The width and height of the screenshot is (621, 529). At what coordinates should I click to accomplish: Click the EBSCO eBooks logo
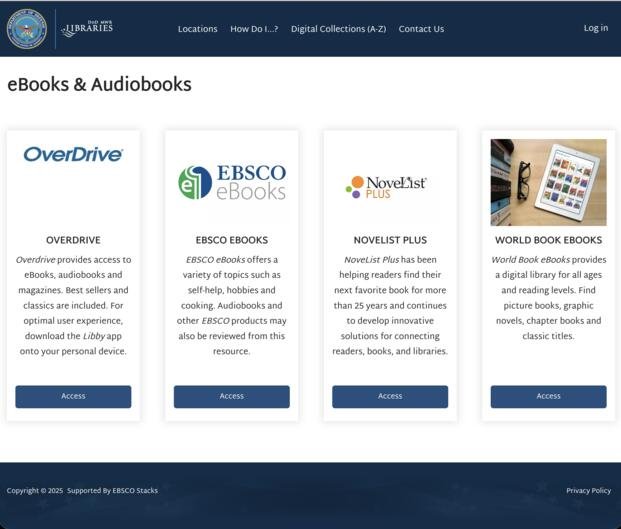231,182
